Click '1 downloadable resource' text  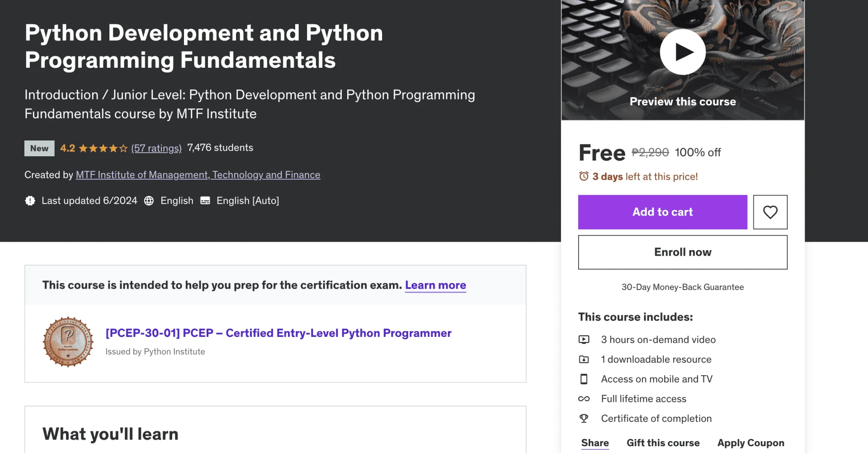click(656, 360)
